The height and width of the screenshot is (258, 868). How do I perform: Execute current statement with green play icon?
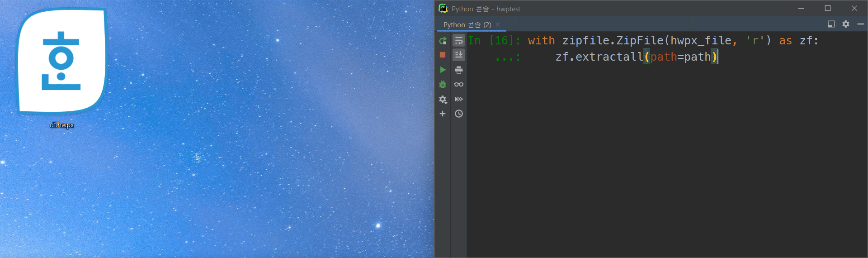pos(443,70)
